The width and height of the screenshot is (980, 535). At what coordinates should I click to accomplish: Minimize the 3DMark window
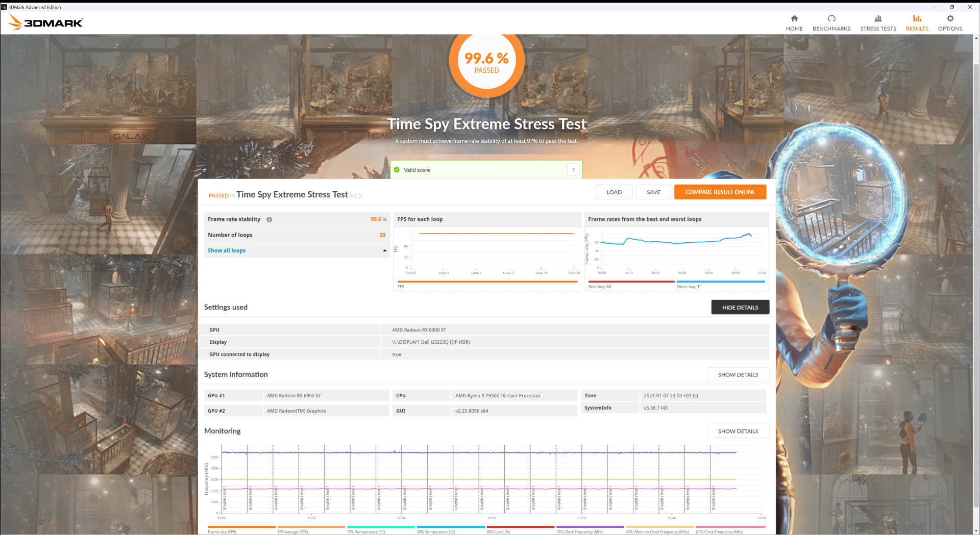pyautogui.click(x=934, y=7)
